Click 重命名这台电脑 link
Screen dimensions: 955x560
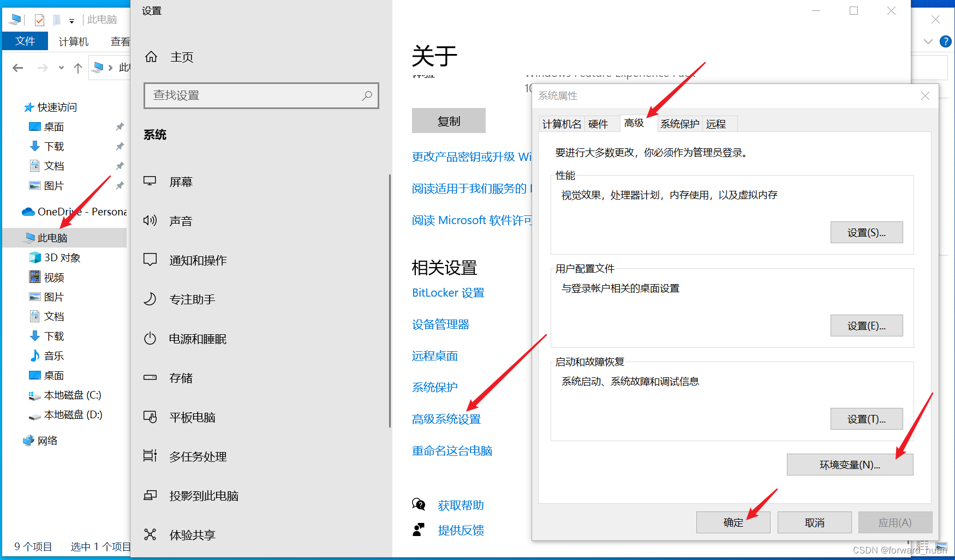pyautogui.click(x=452, y=450)
